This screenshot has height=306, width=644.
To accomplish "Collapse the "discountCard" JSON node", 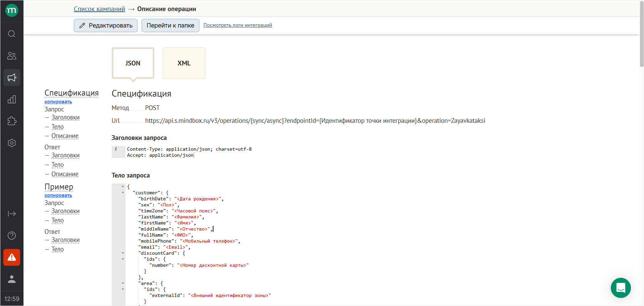I will 123,253.
